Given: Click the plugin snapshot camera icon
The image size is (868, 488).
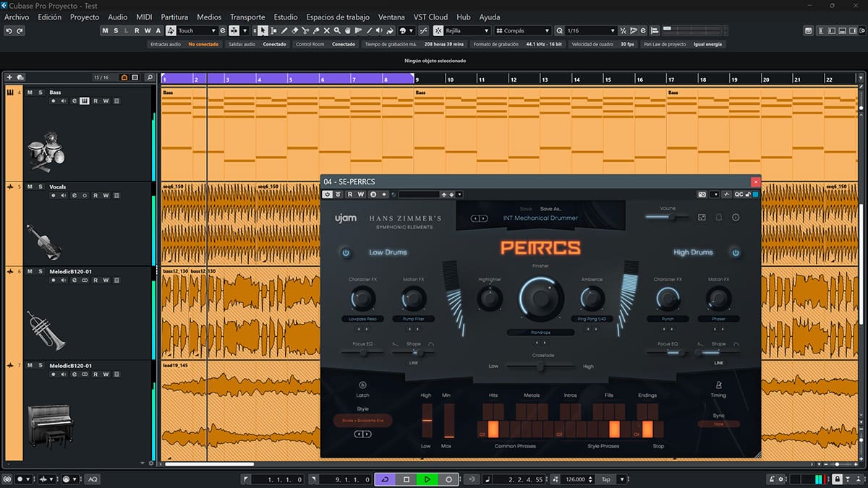Looking at the screenshot, I should pos(702,194).
